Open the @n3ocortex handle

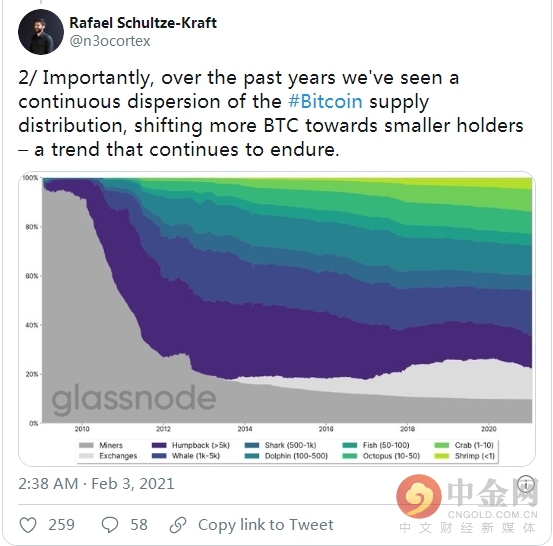click(x=110, y=41)
